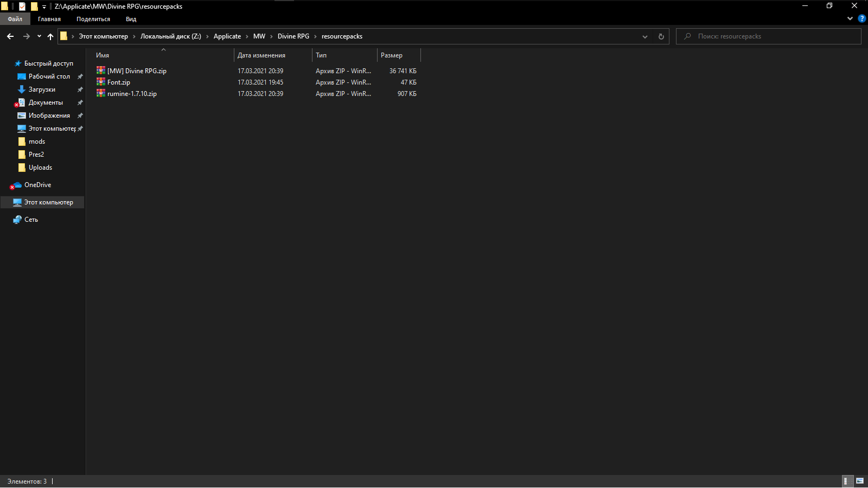The width and height of the screenshot is (868, 488).
Task: Select file name rumine-1.7.10.zip
Action: [132, 94]
